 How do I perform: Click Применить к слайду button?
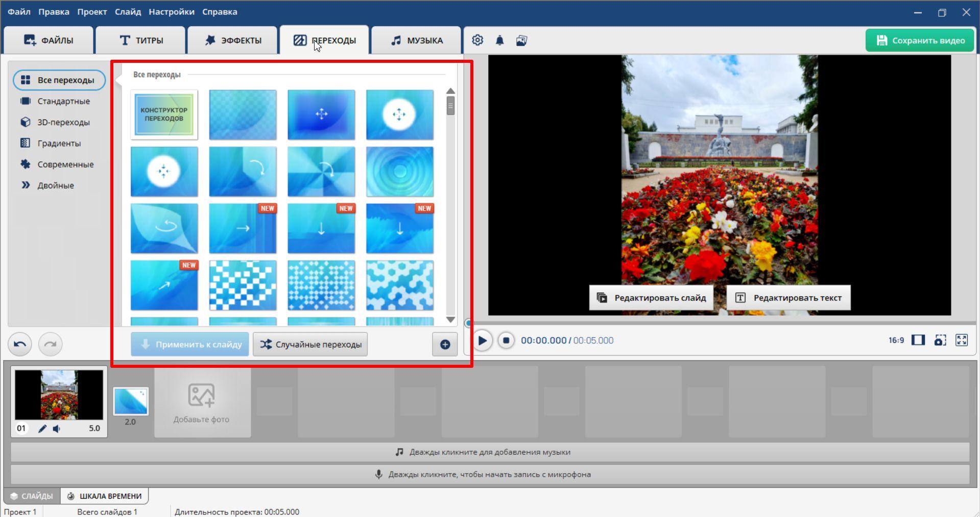(x=190, y=344)
